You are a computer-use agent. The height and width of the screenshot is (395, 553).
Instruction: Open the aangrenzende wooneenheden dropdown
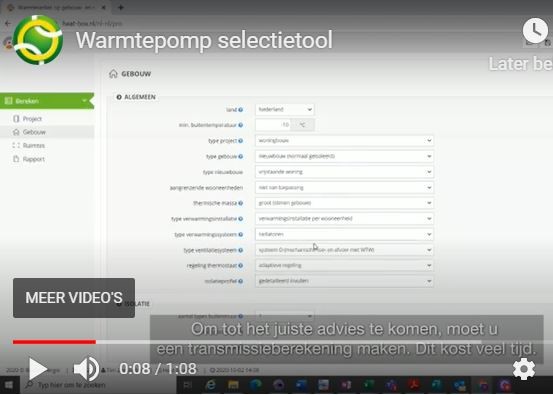tap(344, 187)
